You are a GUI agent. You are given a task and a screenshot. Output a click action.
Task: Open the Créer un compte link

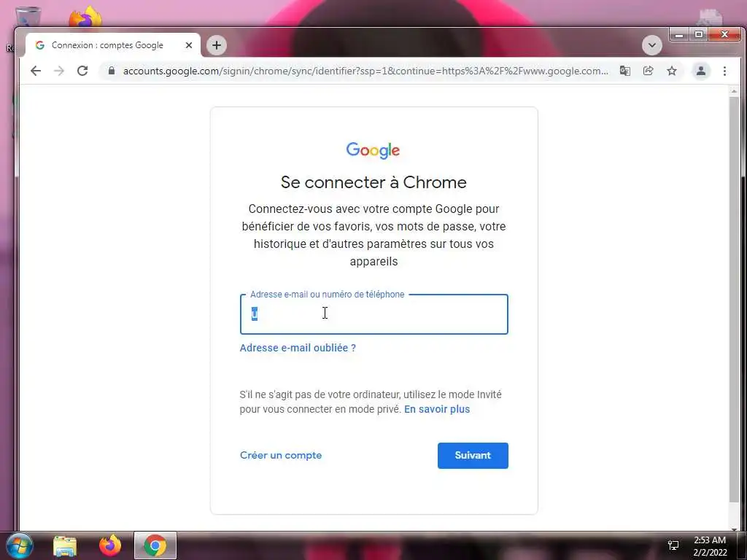pos(281,455)
